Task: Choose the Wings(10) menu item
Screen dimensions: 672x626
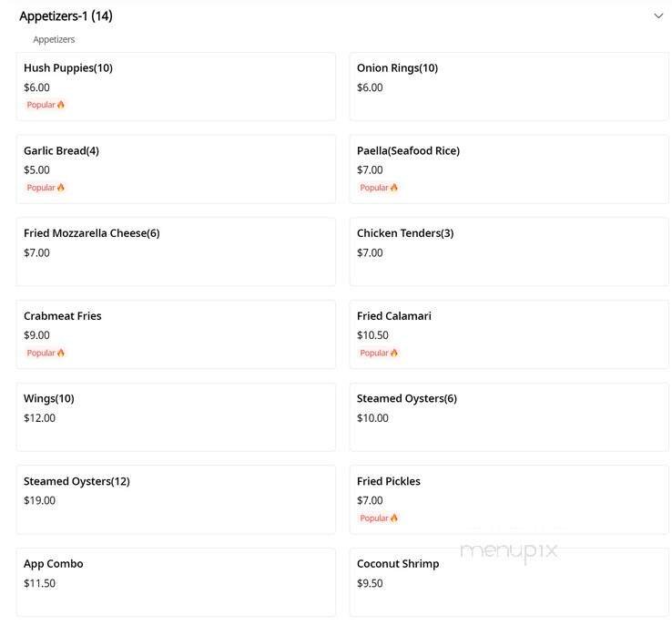Action: (x=176, y=416)
